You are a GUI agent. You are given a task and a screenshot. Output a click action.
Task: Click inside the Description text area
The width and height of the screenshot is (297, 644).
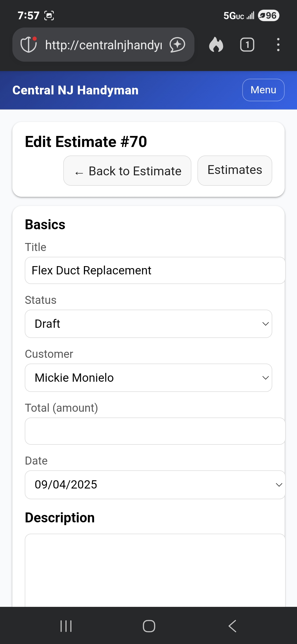[x=155, y=570]
